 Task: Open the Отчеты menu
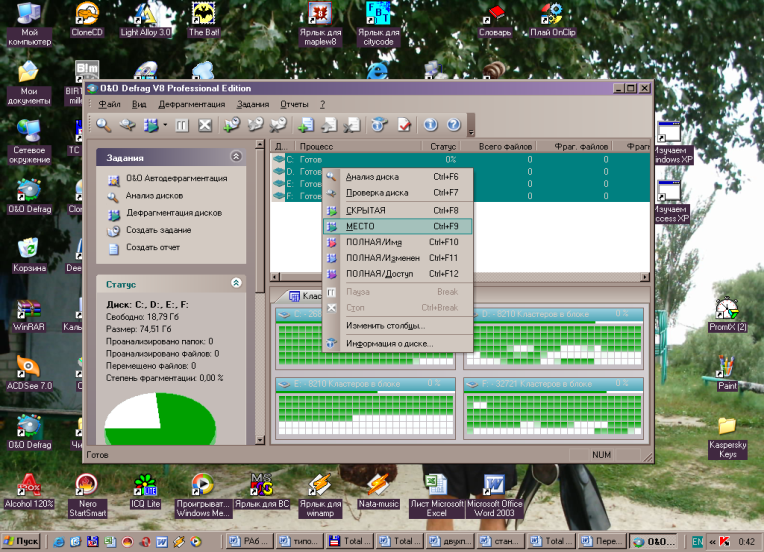tap(294, 104)
